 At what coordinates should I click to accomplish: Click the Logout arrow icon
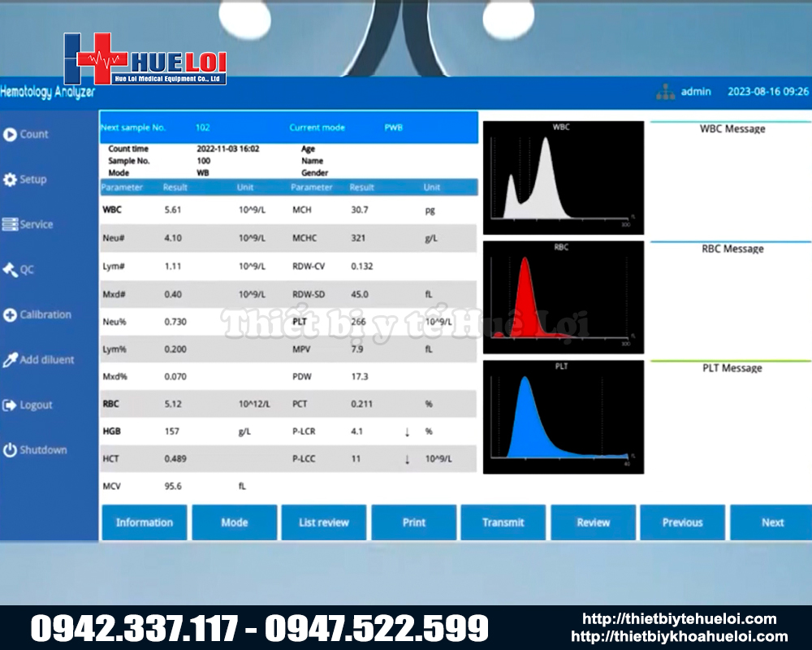[10, 405]
